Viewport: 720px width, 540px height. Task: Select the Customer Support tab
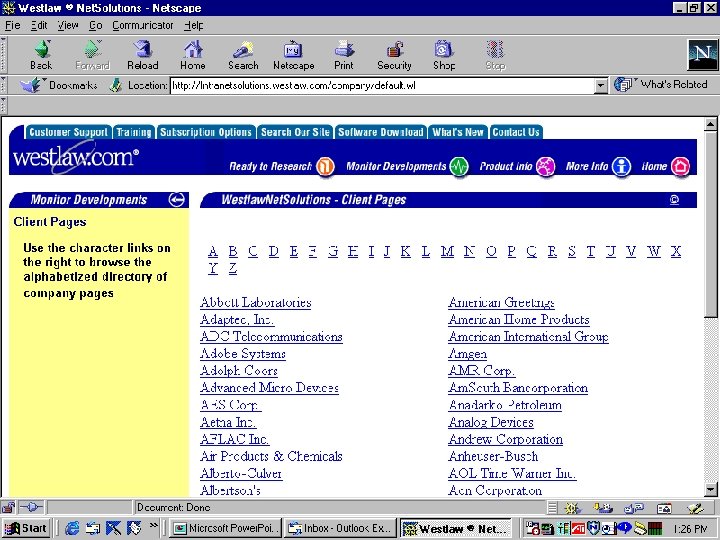click(68, 132)
